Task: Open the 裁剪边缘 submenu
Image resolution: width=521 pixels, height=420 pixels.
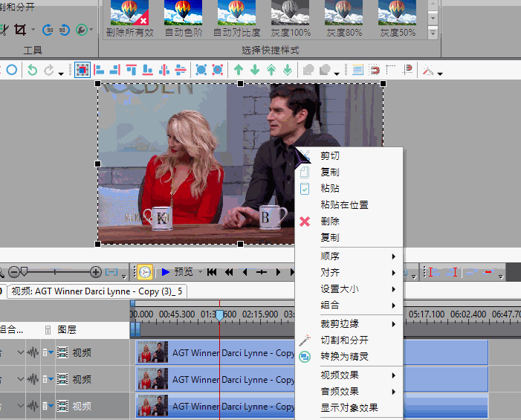Action: coord(349,323)
